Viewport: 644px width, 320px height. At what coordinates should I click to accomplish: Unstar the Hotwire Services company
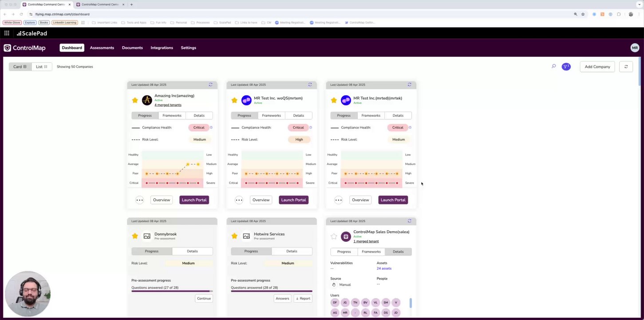[x=234, y=236]
